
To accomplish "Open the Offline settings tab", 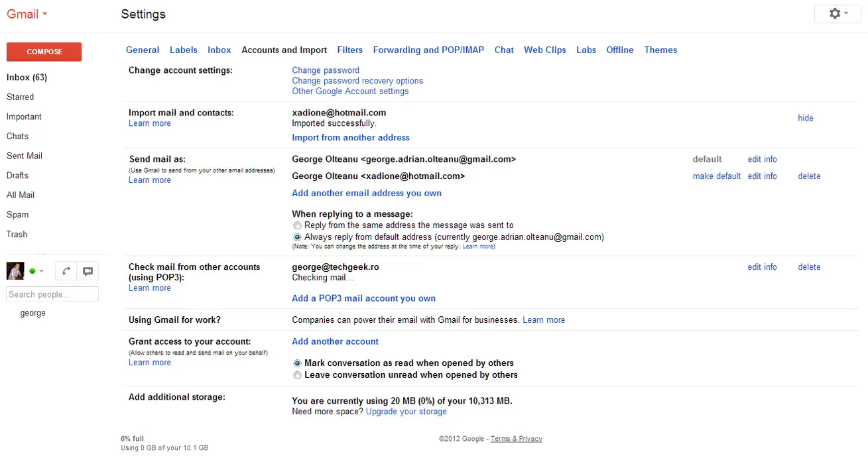I will (620, 50).
